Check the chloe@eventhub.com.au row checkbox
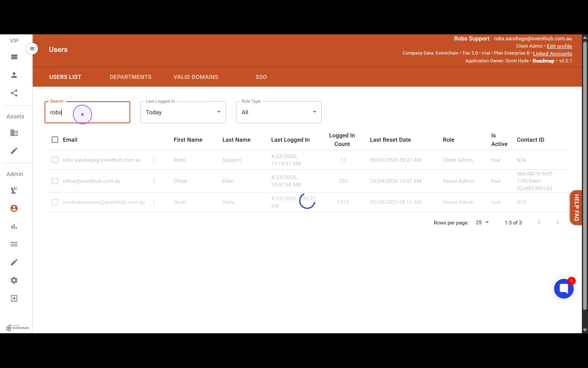 click(55, 181)
